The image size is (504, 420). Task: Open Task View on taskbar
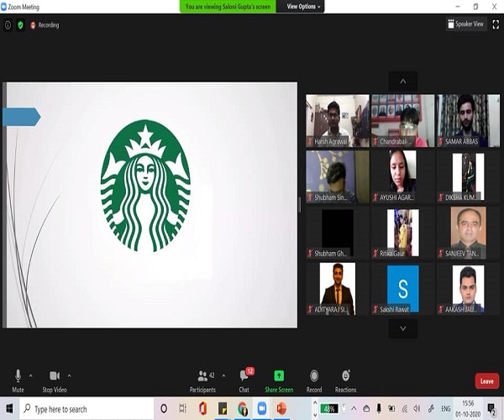(182, 409)
